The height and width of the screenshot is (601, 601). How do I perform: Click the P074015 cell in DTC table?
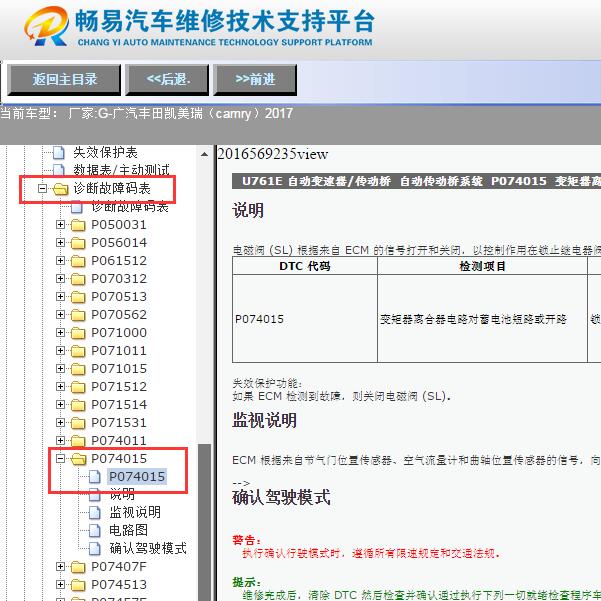tap(305, 319)
